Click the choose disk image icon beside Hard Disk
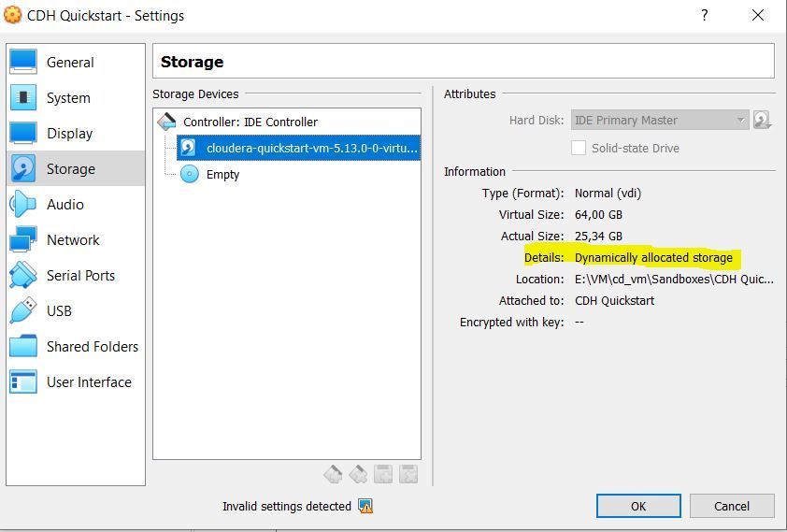The height and width of the screenshot is (532, 787). pyautogui.click(x=762, y=120)
